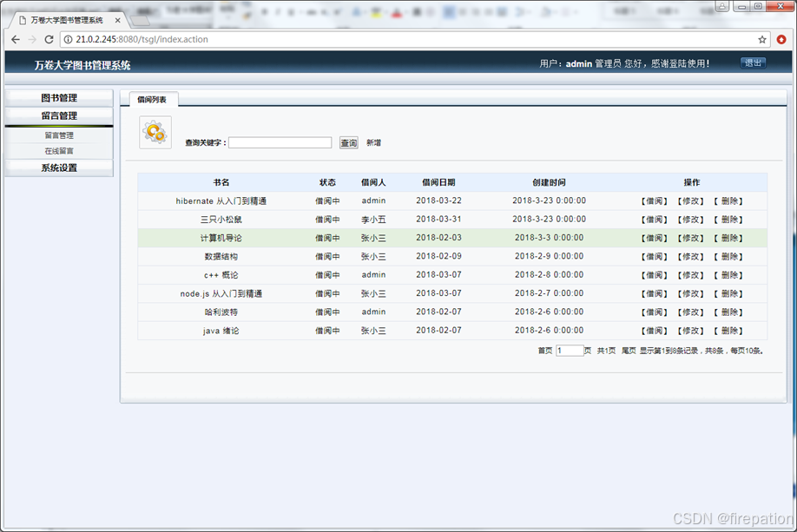Viewport: 797px width, 532px height.
Task: Click the gear settings icon above the list
Action: [x=155, y=132]
